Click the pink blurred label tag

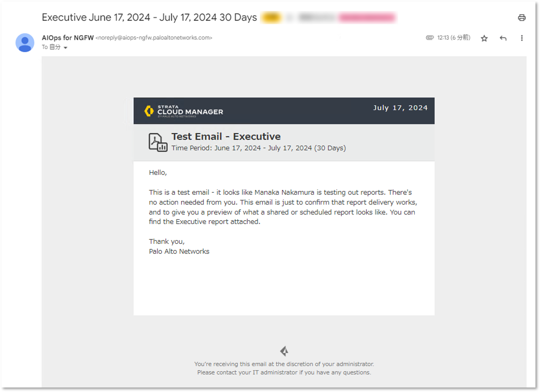[x=367, y=17]
